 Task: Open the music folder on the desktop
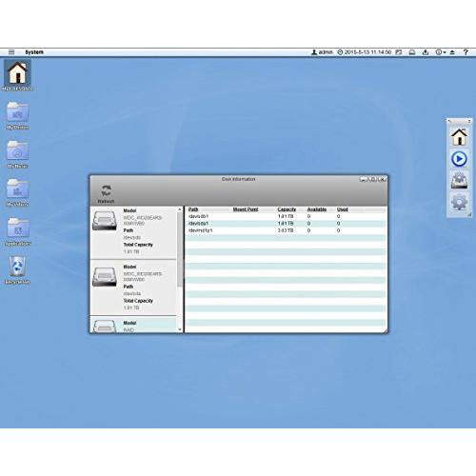[x=17, y=154]
